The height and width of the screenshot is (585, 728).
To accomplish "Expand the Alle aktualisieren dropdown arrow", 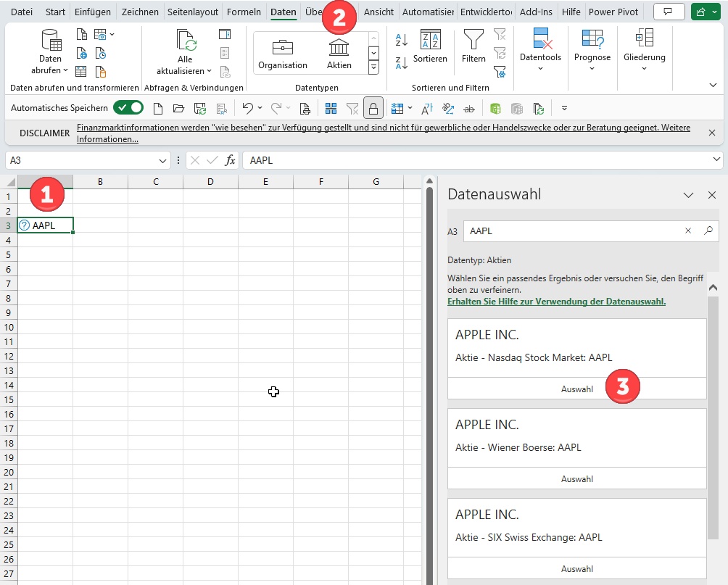I will (209, 71).
